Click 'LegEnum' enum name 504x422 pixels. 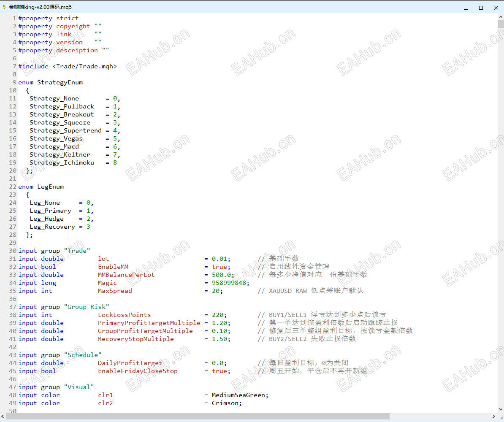(x=51, y=187)
